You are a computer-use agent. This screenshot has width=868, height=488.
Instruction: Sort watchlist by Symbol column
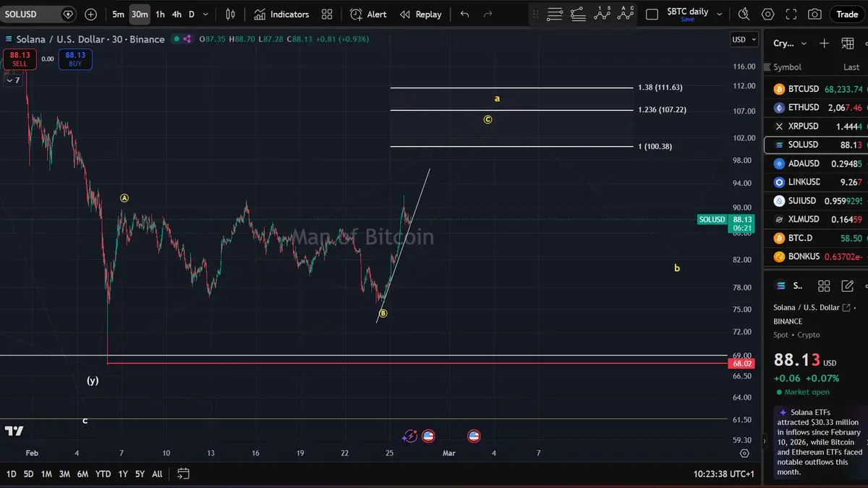(x=787, y=67)
